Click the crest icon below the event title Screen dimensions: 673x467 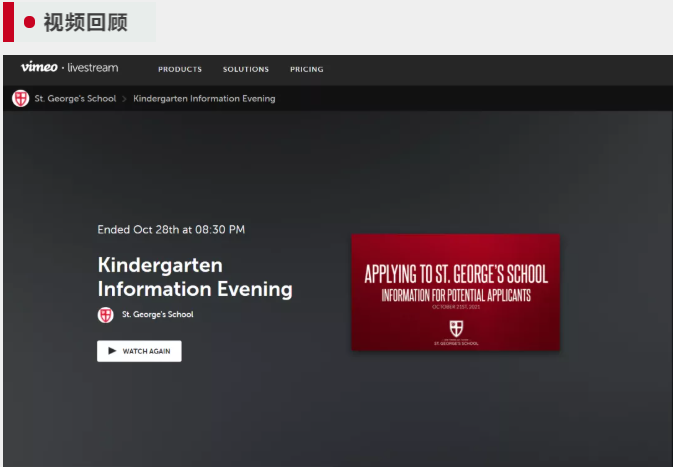105,314
